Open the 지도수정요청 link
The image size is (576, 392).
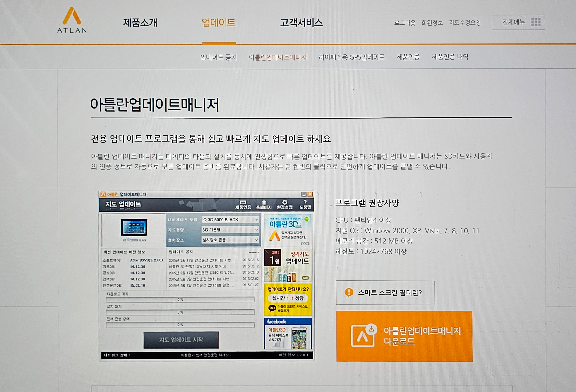pos(465,23)
